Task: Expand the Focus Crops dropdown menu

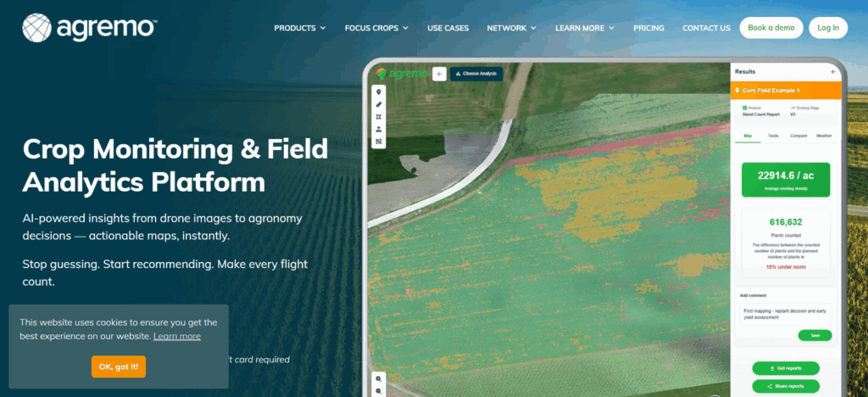Action: [x=376, y=28]
